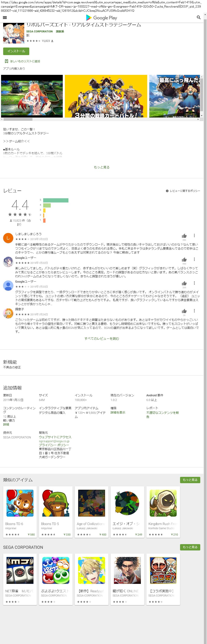The height and width of the screenshot is (644, 207).
Task: Click もっと見る beside SEGA CORPORATION section
Action: (190, 547)
